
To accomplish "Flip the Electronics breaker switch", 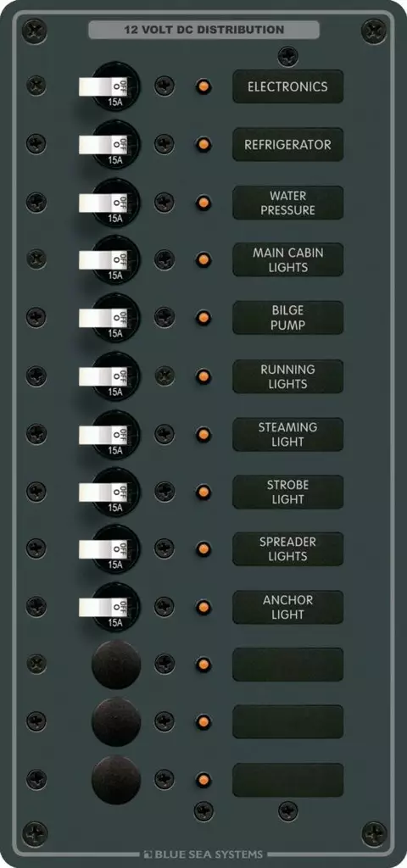I will click(109, 86).
